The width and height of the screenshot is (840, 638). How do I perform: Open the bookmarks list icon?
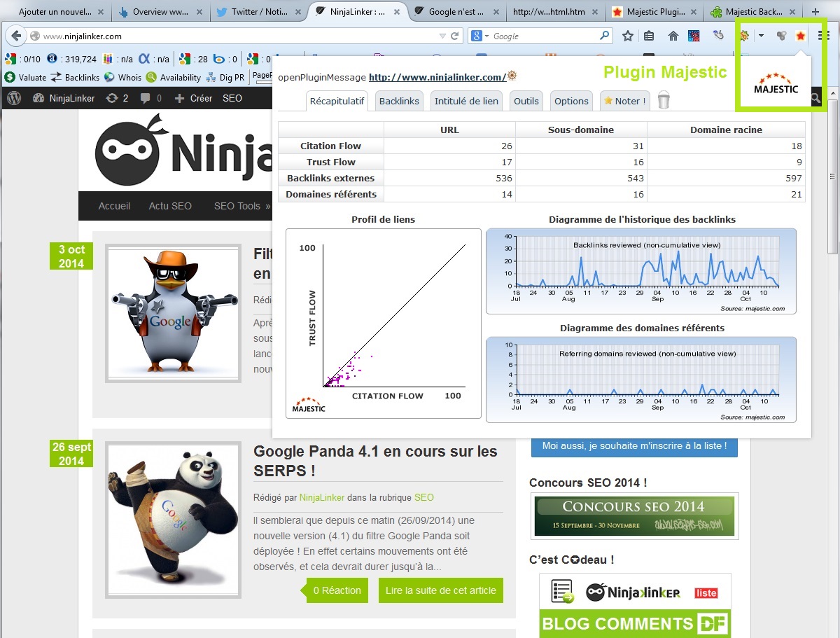(649, 36)
